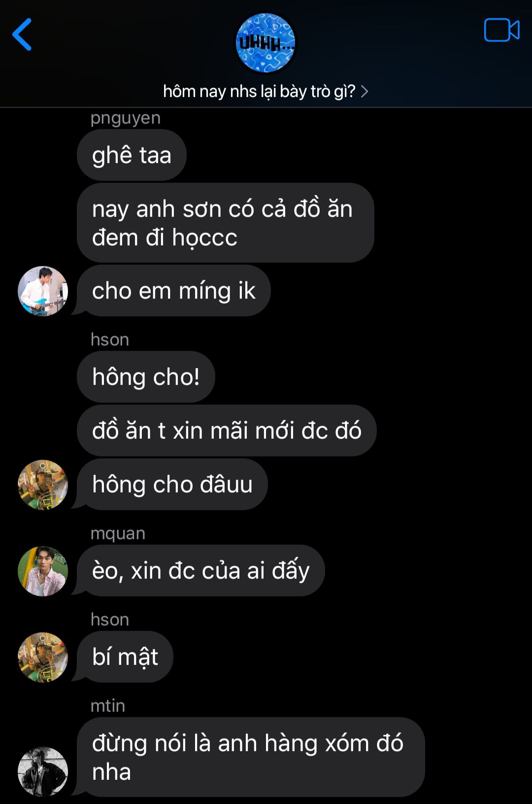This screenshot has width=532, height=804.
Task: Open group name "hôm nay nhs lại bày trò gì?"
Action: pyautogui.click(x=259, y=91)
